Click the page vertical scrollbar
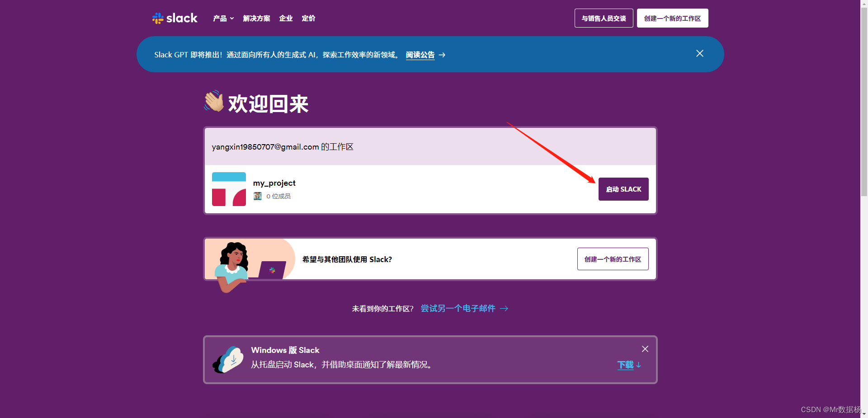 (x=864, y=102)
